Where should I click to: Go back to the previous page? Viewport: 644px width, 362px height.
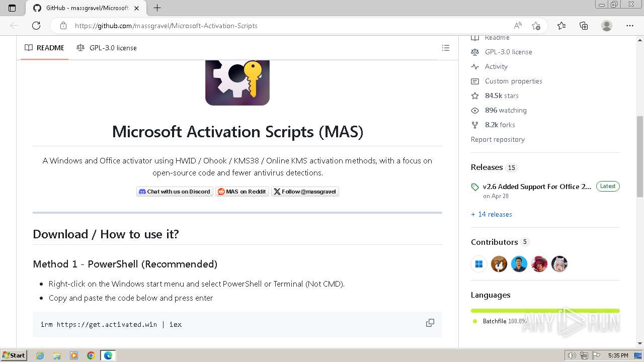[14, 26]
